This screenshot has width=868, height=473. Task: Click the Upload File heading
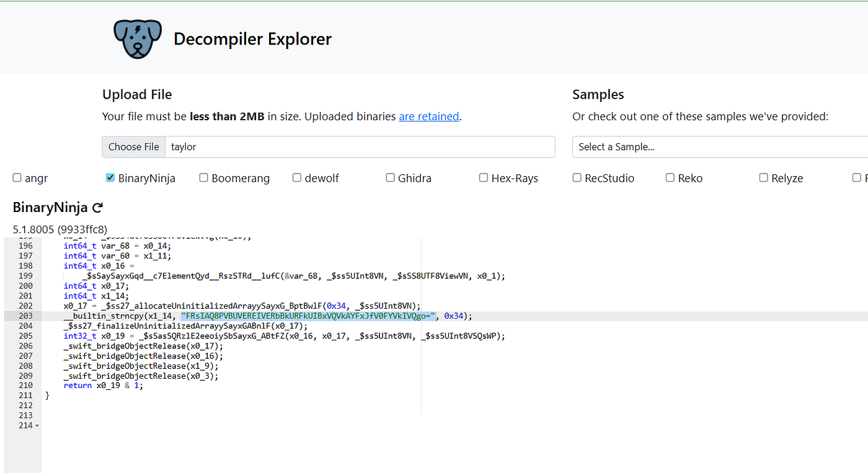(137, 95)
